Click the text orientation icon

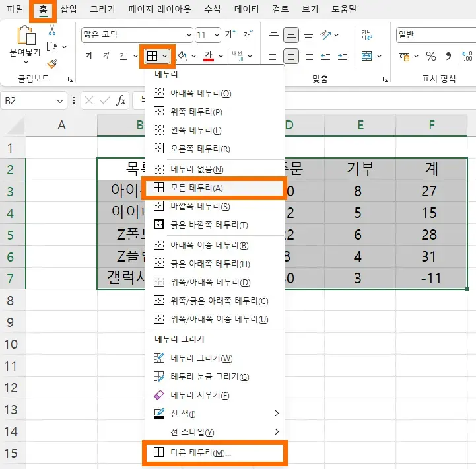(x=325, y=34)
